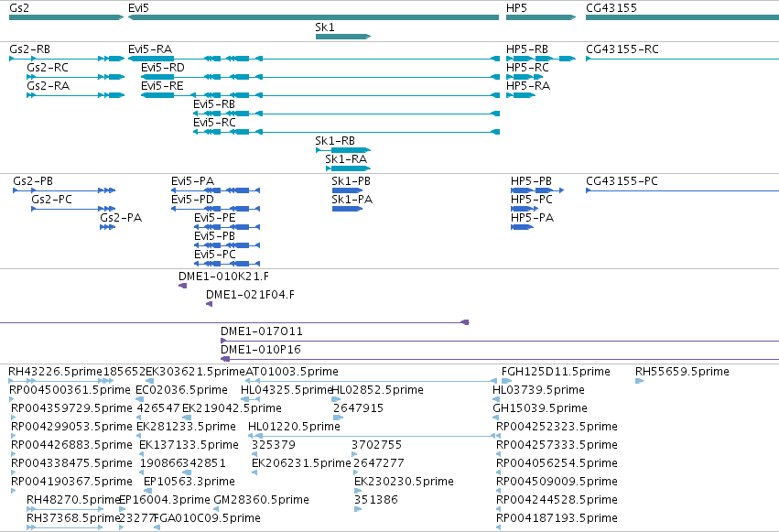Select the RP004190367.5prime EST label
This screenshot has height=532, width=779.
click(71, 483)
